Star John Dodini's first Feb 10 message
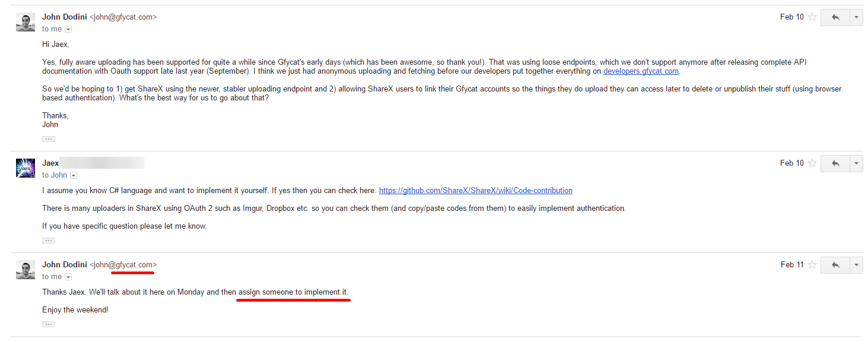This screenshot has height=341, width=868. pos(812,17)
